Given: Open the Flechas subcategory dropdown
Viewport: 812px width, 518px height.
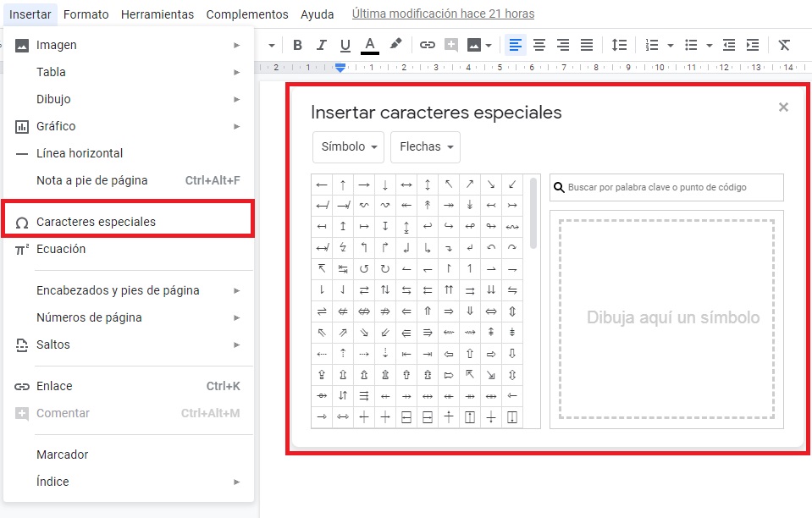Looking at the screenshot, I should pos(425,146).
